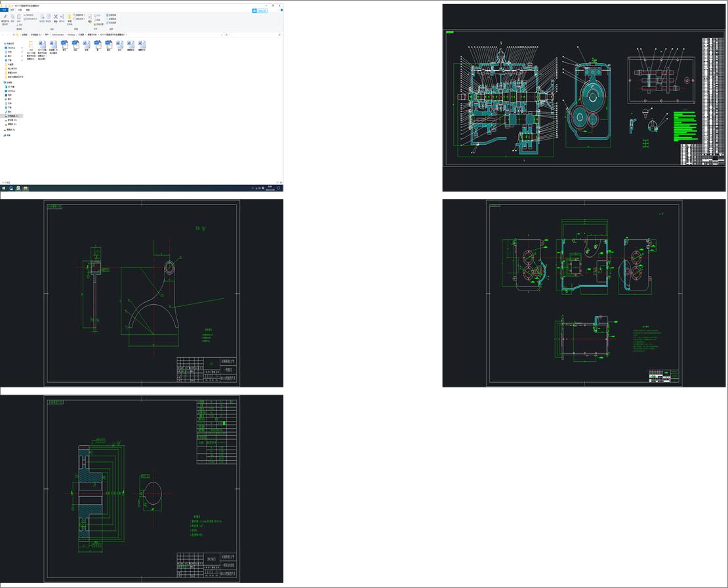This screenshot has width=728, height=588.
Task: Select Quick access in the navigation pane
Action: point(9,44)
